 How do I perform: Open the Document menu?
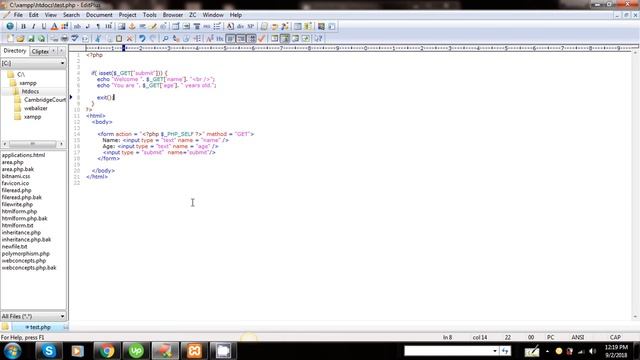99,15
